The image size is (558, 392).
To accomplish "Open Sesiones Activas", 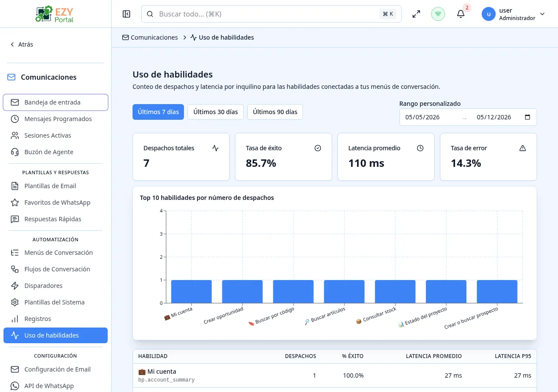I will click(55, 135).
